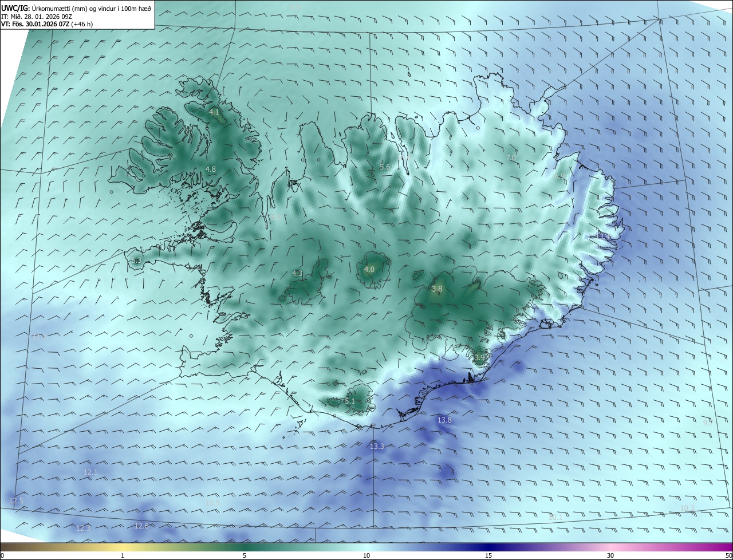Click the 4.1 value label on the map
Viewport: 733px width, 560px height.
coord(214,112)
